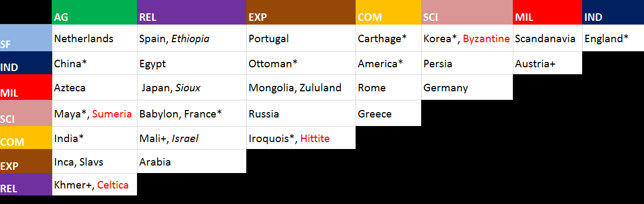The image size is (644, 204).
Task: Click the Portugal cell
Action: (x=301, y=38)
